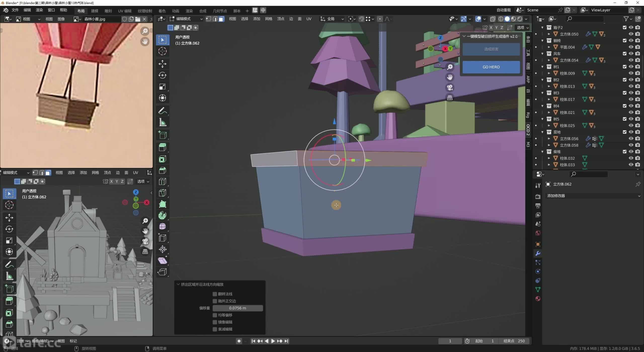Select the Poly Build tool

[163, 204]
